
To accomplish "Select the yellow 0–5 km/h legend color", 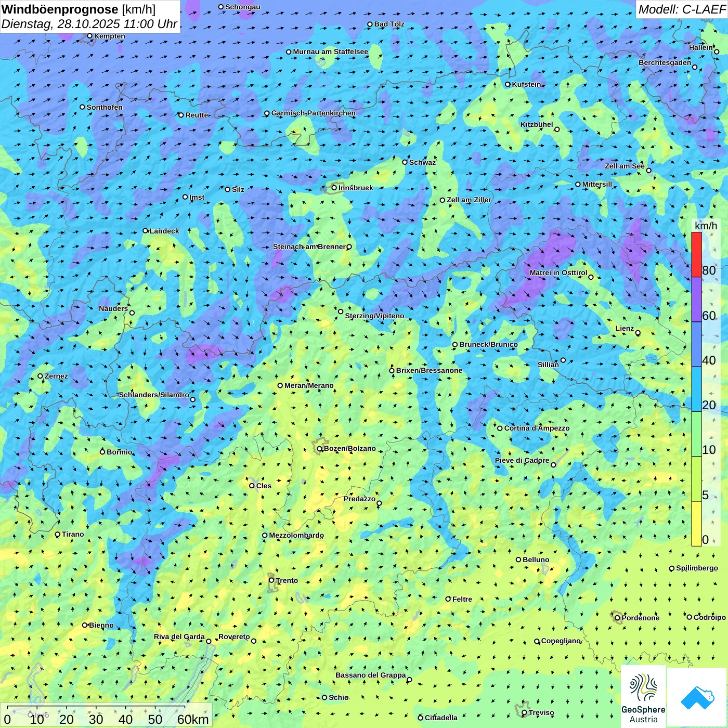I will tap(696, 524).
